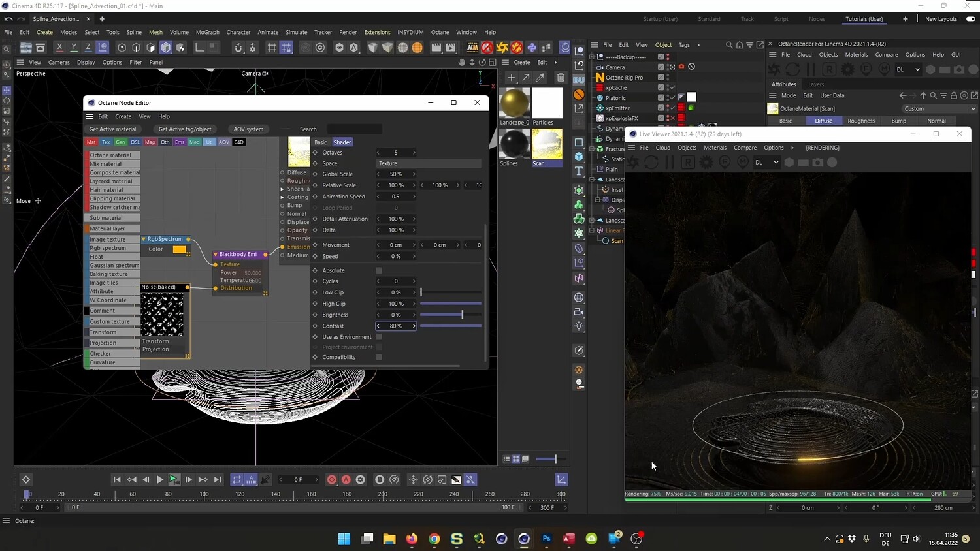This screenshot has height=551, width=980.
Task: Collapse the Blackbody Emission node
Action: 216,254
